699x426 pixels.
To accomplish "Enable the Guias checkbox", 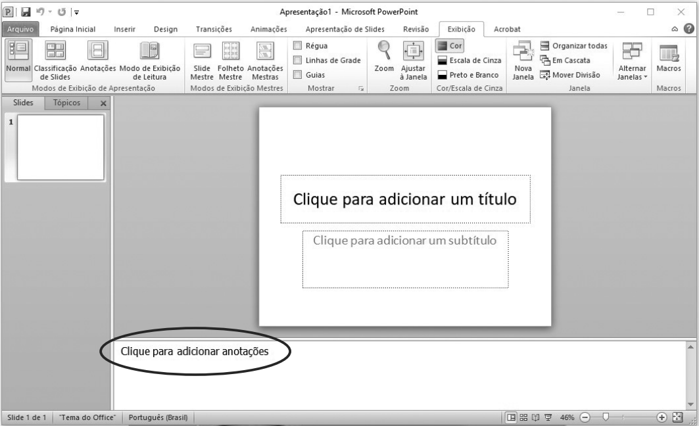I will pyautogui.click(x=297, y=75).
